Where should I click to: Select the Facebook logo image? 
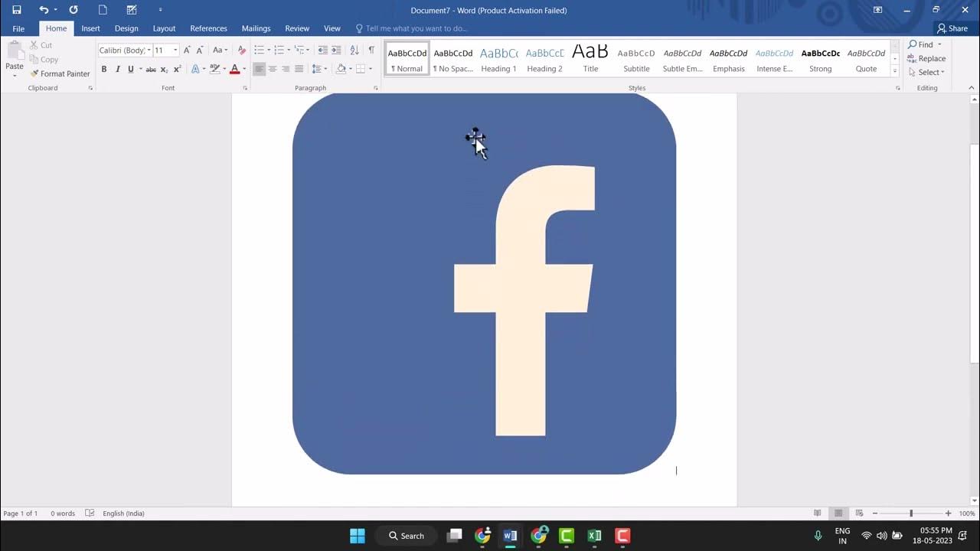484,283
